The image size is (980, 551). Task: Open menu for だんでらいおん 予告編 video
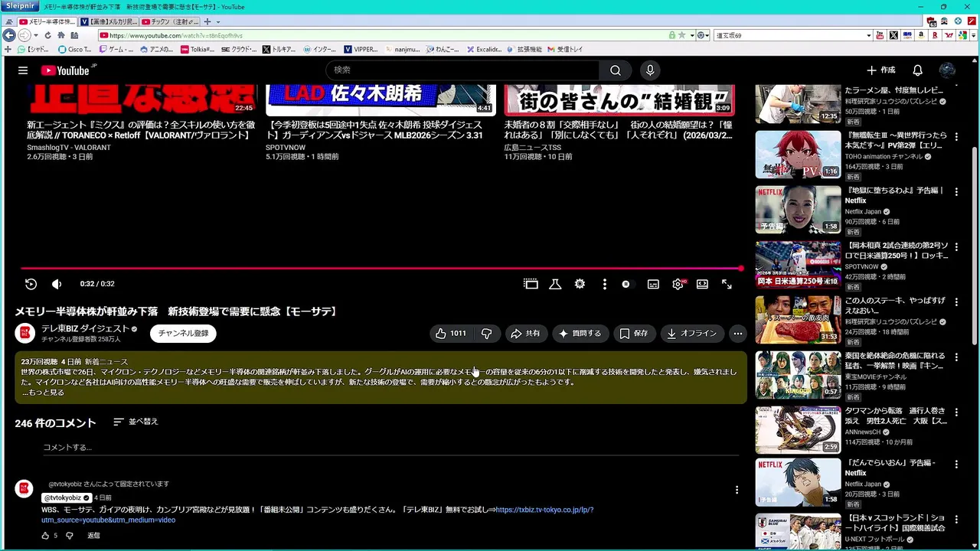[x=956, y=465]
